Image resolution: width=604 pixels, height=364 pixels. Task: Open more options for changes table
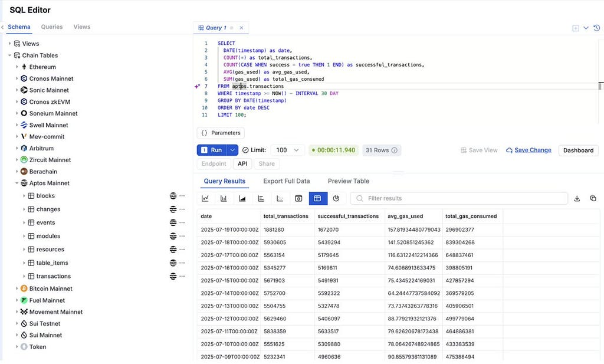pyautogui.click(x=182, y=209)
